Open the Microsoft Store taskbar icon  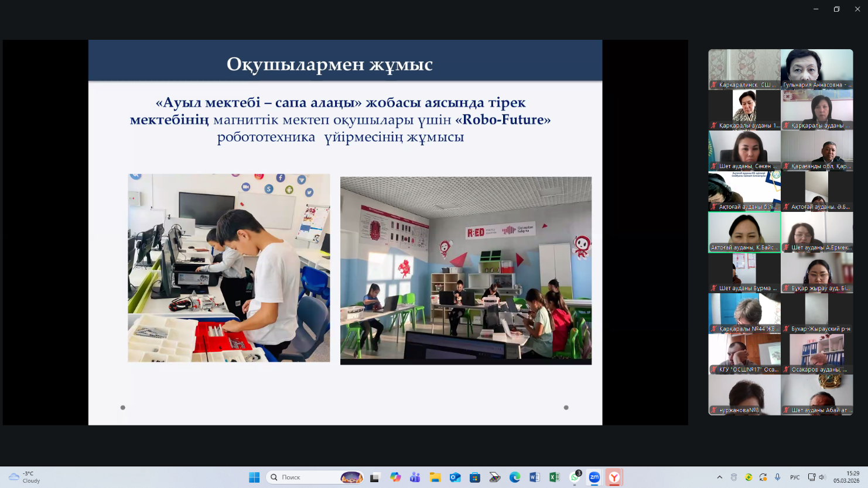(475, 477)
